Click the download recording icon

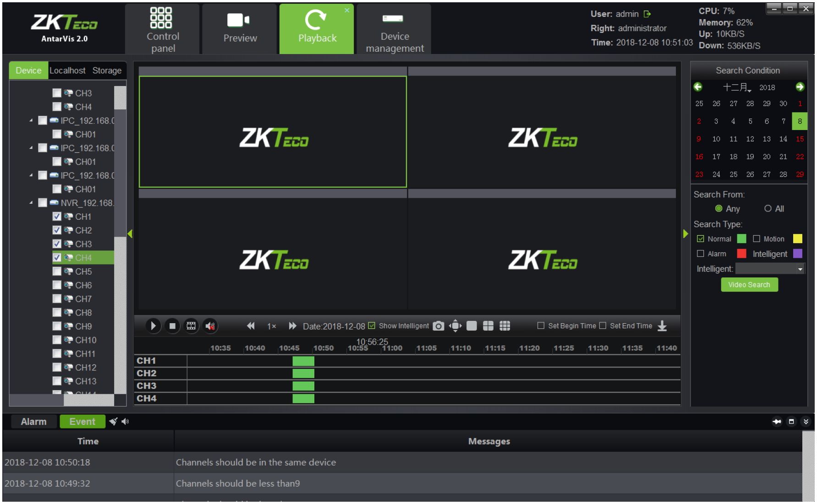[x=662, y=326]
